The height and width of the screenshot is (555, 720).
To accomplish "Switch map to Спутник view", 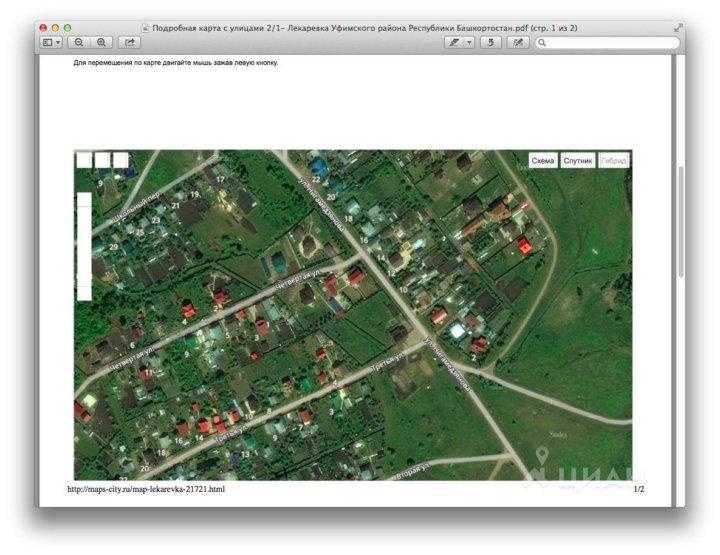I will (578, 160).
